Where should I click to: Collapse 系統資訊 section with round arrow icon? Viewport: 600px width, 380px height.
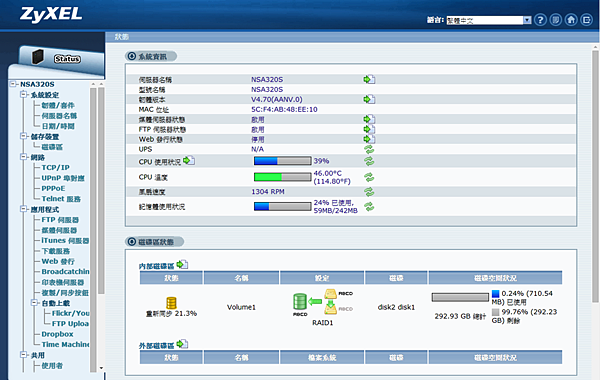pyautogui.click(x=132, y=56)
